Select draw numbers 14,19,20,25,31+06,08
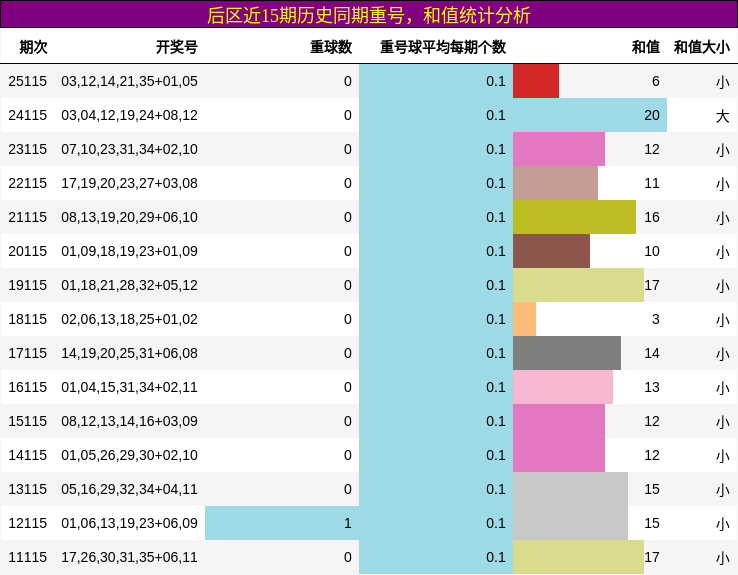 pyautogui.click(x=129, y=353)
